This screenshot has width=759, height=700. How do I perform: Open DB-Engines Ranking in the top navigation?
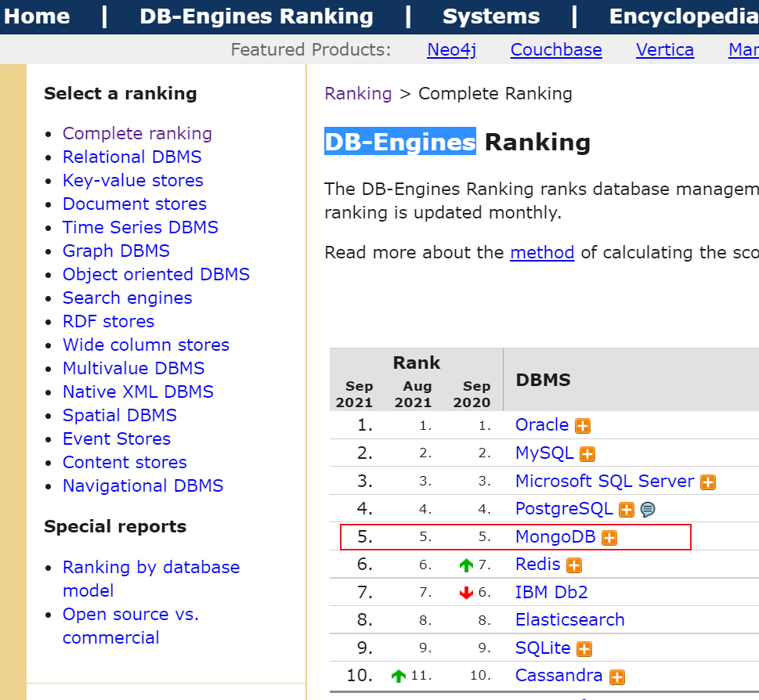click(256, 16)
